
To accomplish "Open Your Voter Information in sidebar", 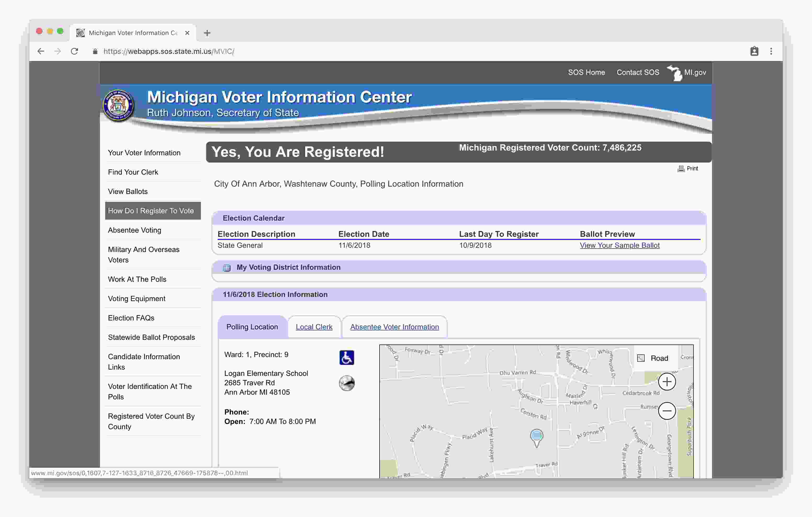I will (x=144, y=153).
